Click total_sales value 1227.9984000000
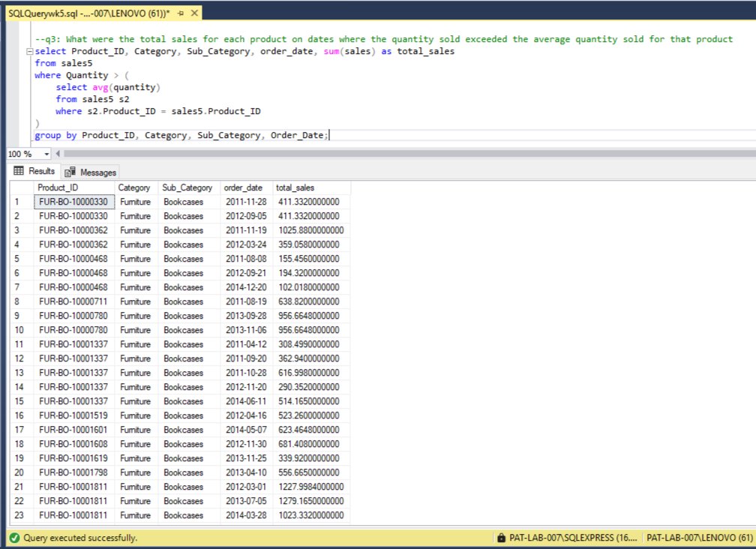 (311, 487)
